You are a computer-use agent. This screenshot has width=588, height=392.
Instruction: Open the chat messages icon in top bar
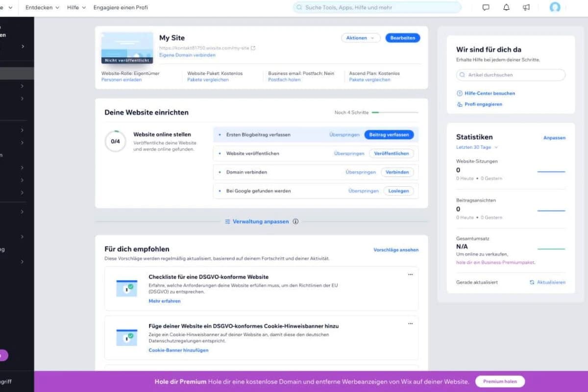pos(486,7)
